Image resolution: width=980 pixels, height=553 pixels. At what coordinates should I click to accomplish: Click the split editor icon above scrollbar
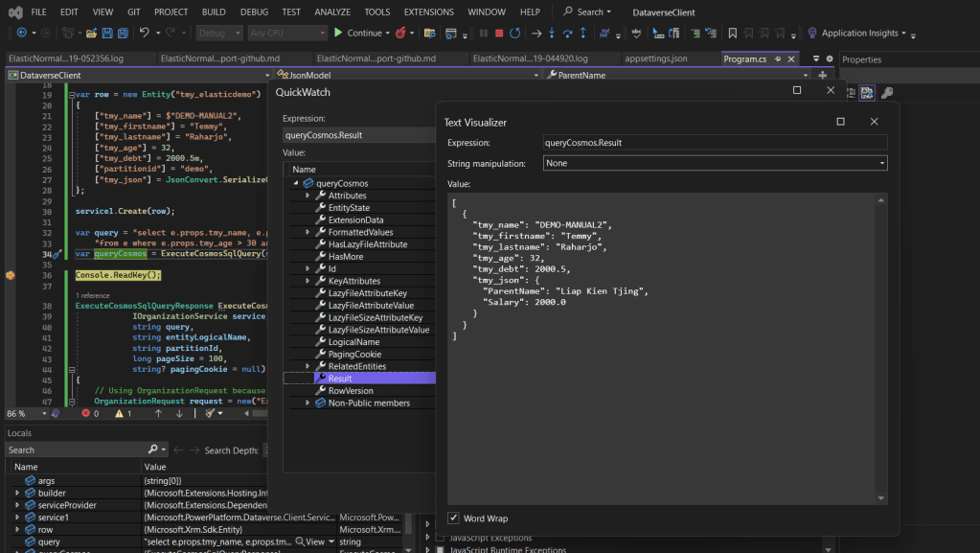[823, 75]
